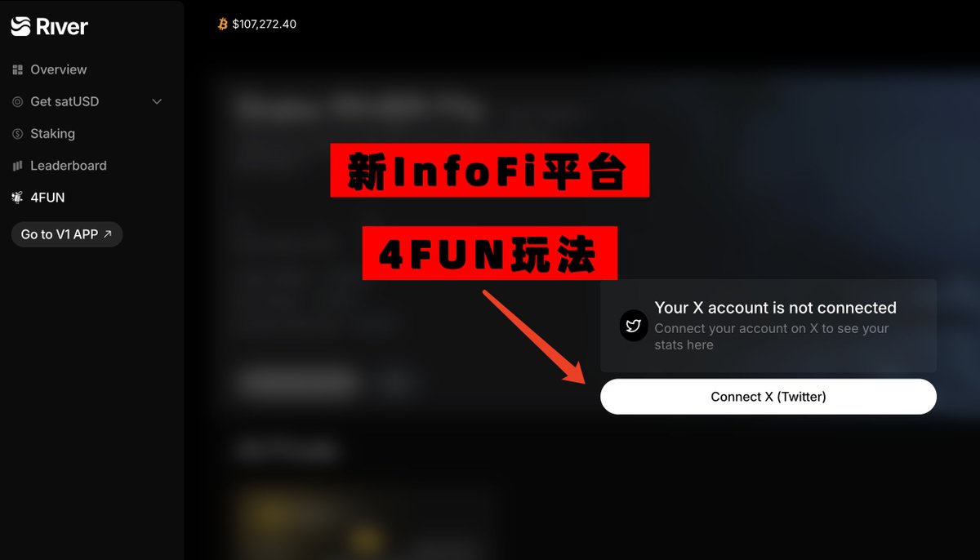Click the Twitter bird icon
This screenshot has height=560, width=980.
(x=634, y=326)
